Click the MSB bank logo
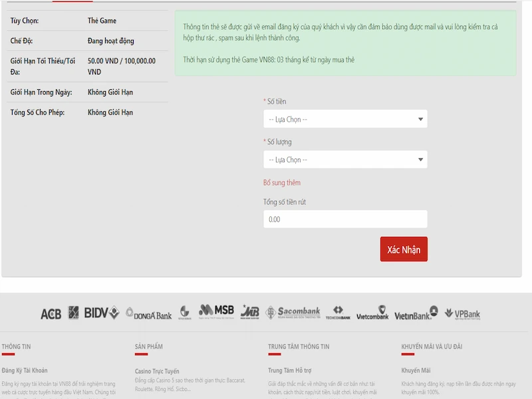This screenshot has height=399, width=532. [x=216, y=311]
